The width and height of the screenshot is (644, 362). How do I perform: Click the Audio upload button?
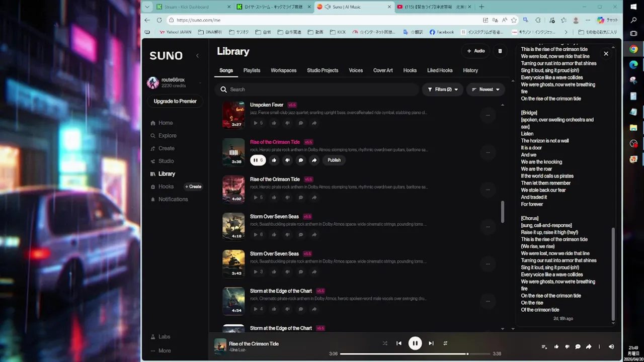(476, 51)
